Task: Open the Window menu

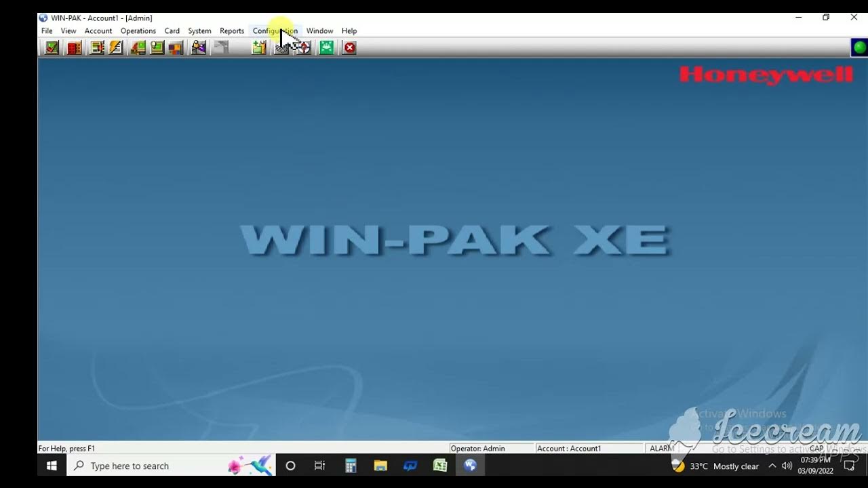Action: [x=319, y=30]
